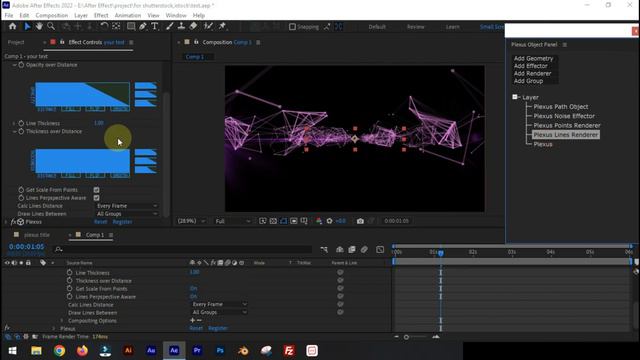Viewport: 640px width, 360px height.
Task: Toggle Thickness over Distance stopwatch in Effect Controls
Action: [21, 131]
